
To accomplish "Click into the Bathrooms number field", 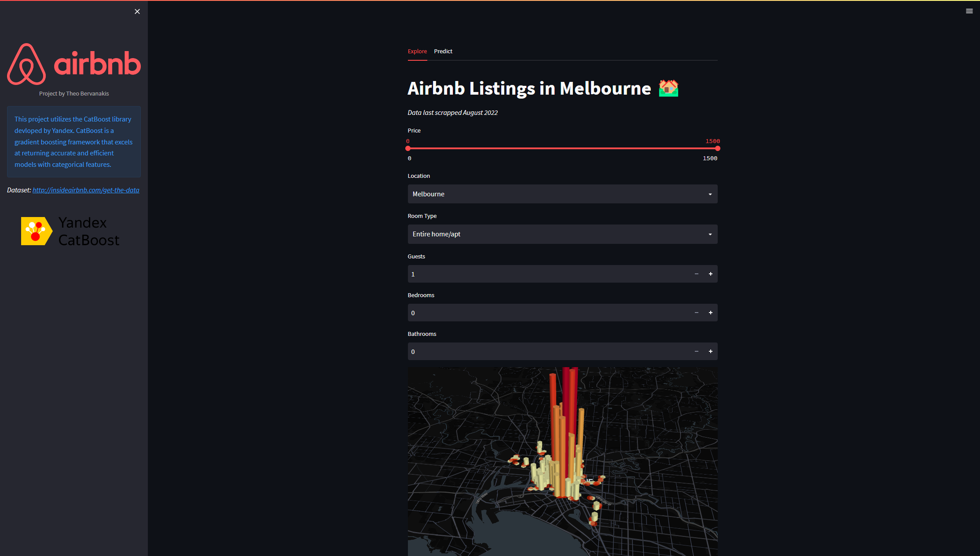I will (548, 351).
